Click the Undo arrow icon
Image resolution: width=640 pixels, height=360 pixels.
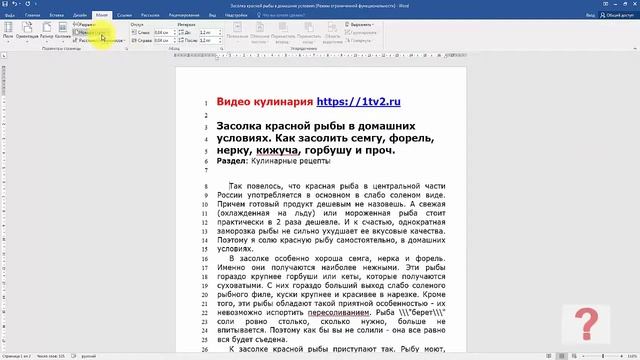[x=15, y=4]
